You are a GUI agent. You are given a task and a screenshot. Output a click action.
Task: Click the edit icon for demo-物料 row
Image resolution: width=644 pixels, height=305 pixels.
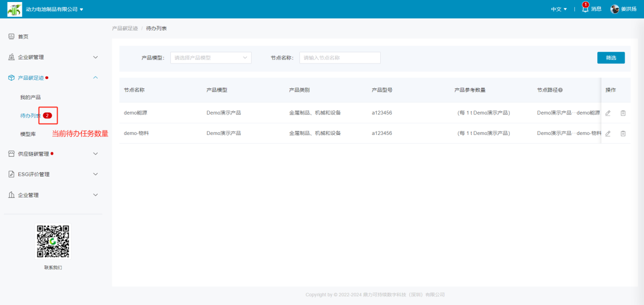click(608, 133)
